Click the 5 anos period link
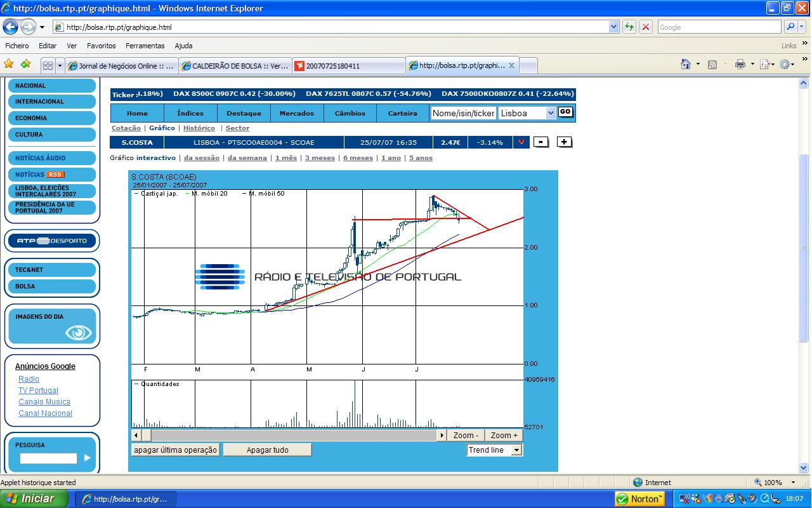The image size is (812, 508). click(421, 158)
